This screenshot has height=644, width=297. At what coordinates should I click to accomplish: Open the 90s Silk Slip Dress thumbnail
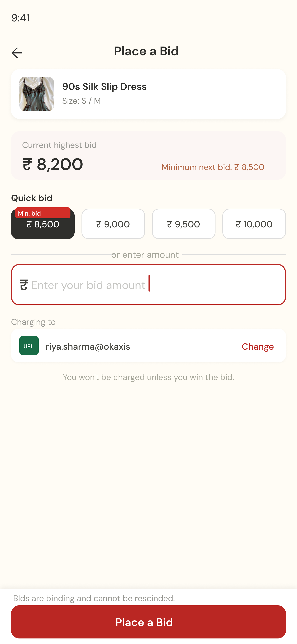click(x=36, y=94)
